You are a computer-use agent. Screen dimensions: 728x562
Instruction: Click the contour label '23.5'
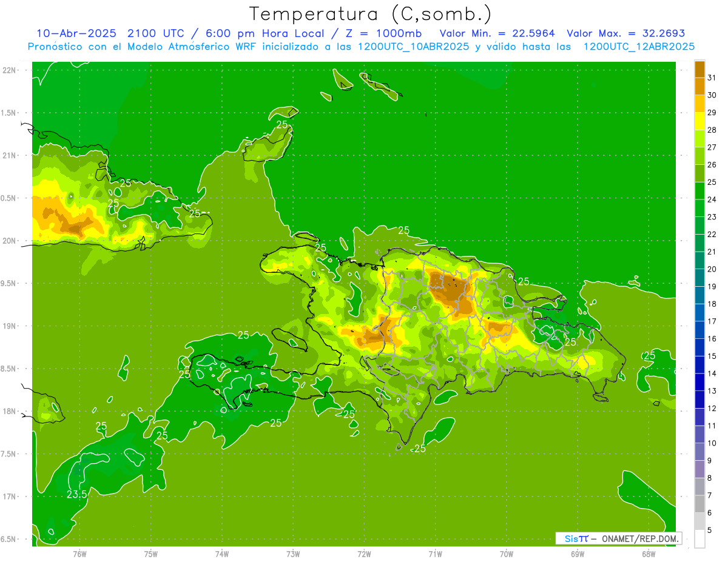[76, 494]
